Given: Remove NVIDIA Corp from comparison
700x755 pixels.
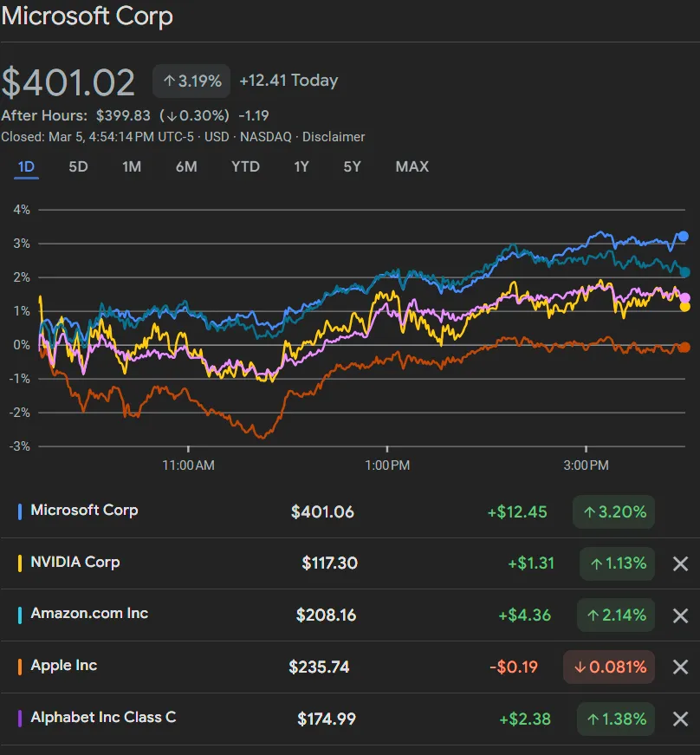Looking at the screenshot, I should click(x=680, y=563).
